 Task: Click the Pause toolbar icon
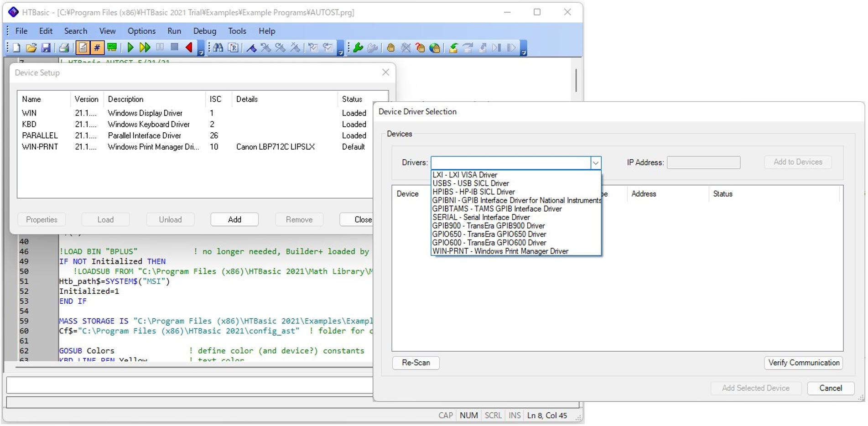160,47
